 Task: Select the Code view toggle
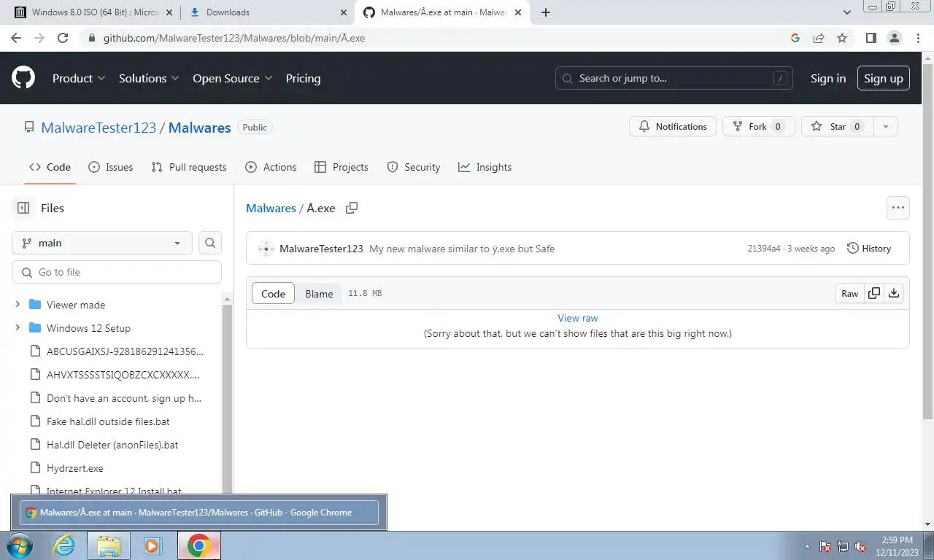(x=273, y=293)
